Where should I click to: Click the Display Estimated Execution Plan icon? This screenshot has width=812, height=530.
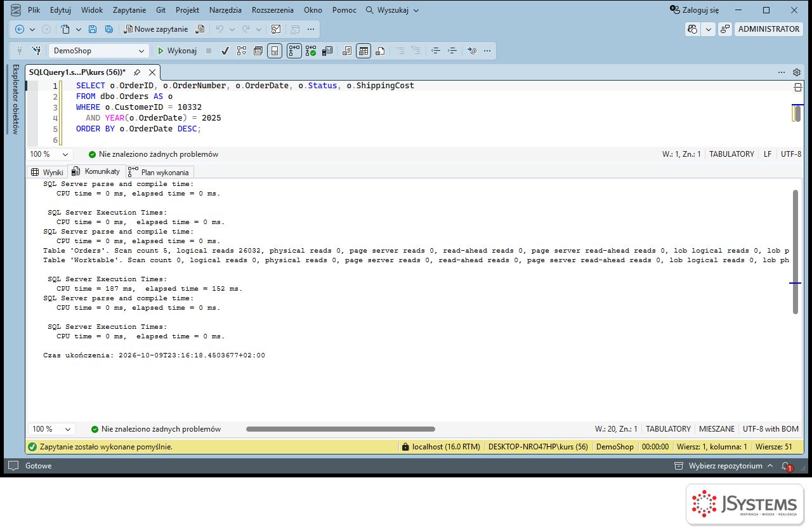tap(242, 51)
